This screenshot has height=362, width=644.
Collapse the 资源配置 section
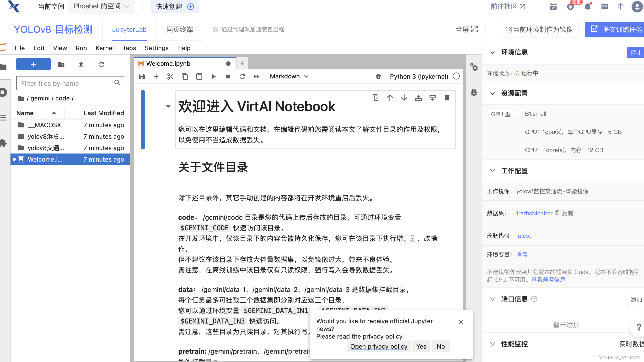[493, 93]
